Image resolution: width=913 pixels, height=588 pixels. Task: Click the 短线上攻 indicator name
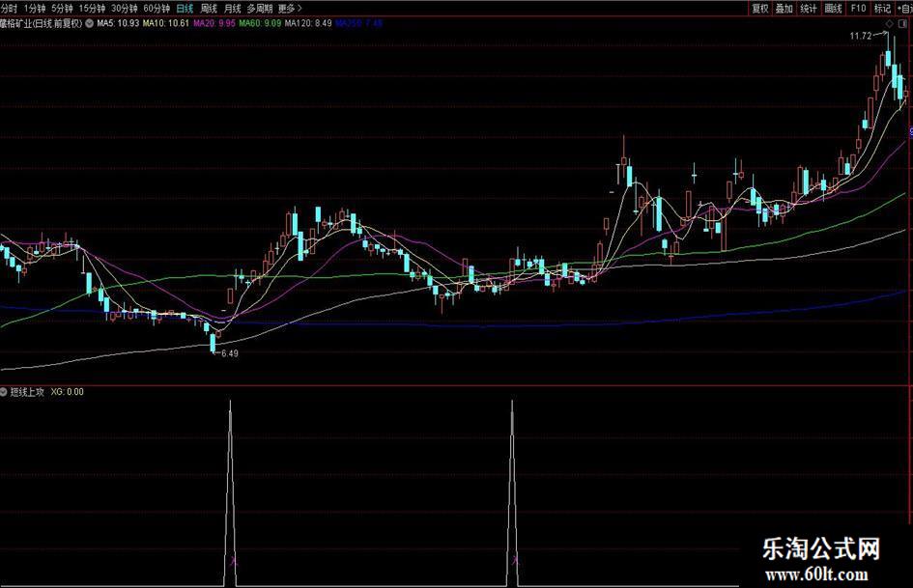point(27,392)
